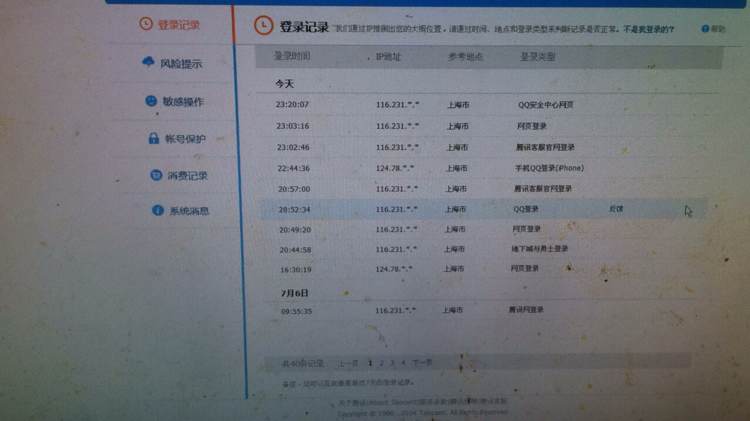Click the large clock icon in page header

coord(264,25)
